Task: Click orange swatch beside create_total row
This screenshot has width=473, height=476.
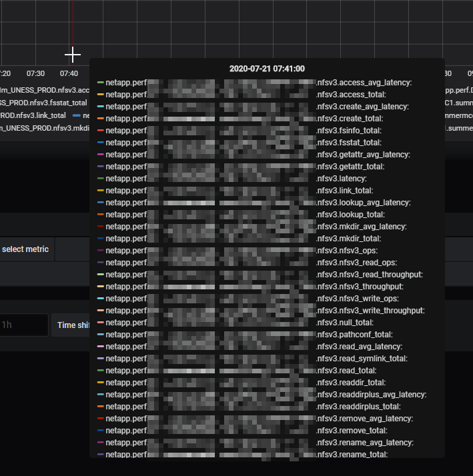Action: coord(100,119)
